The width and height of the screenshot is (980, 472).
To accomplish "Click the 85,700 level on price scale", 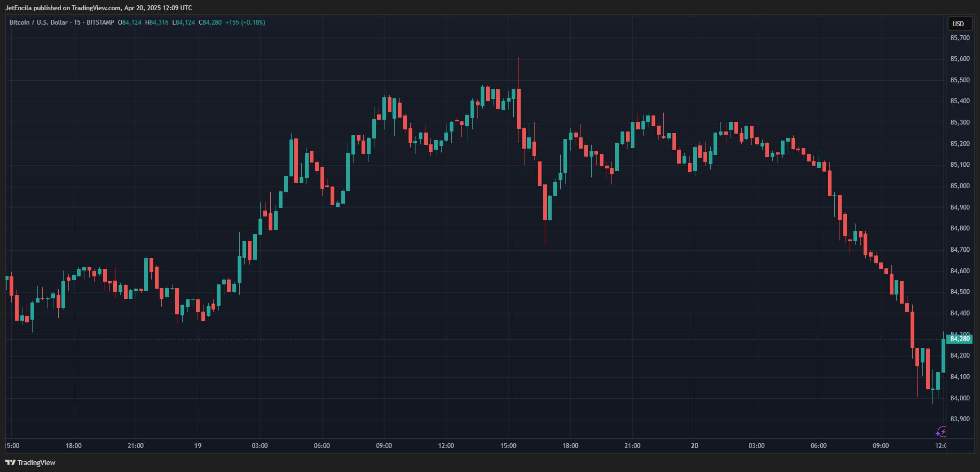I will 960,38.
